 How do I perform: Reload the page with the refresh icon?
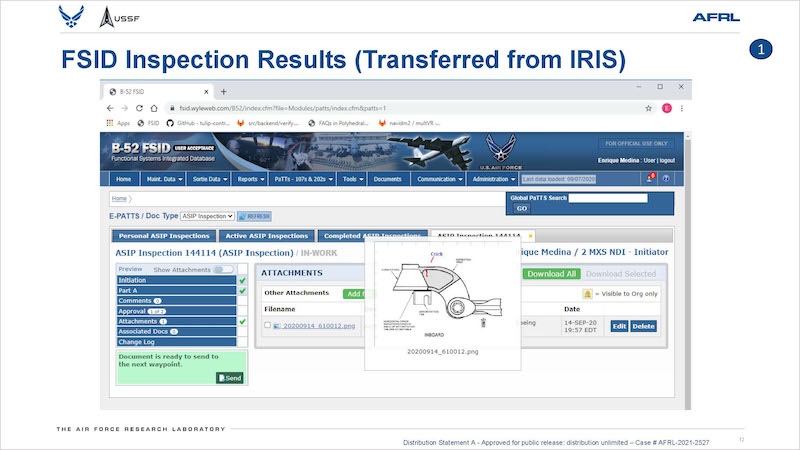(139, 108)
